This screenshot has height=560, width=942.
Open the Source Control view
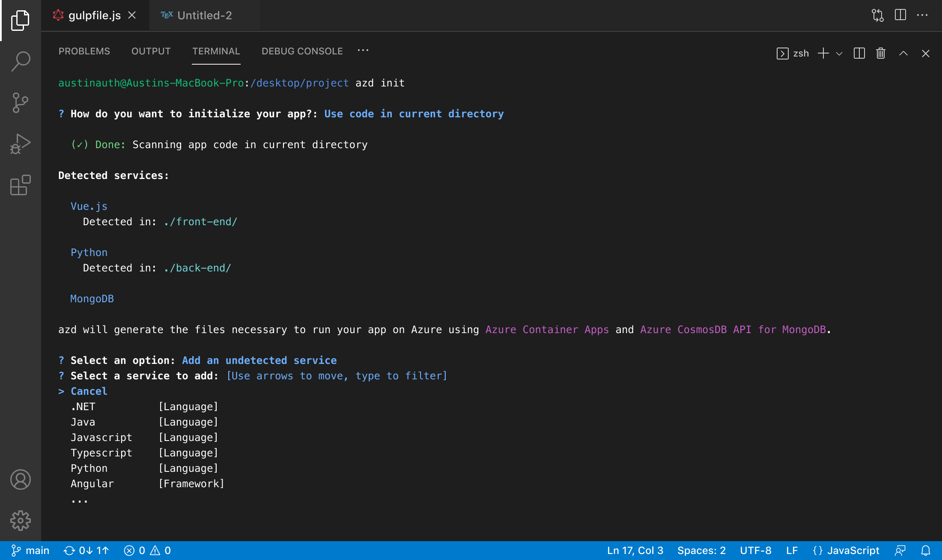tap(20, 102)
